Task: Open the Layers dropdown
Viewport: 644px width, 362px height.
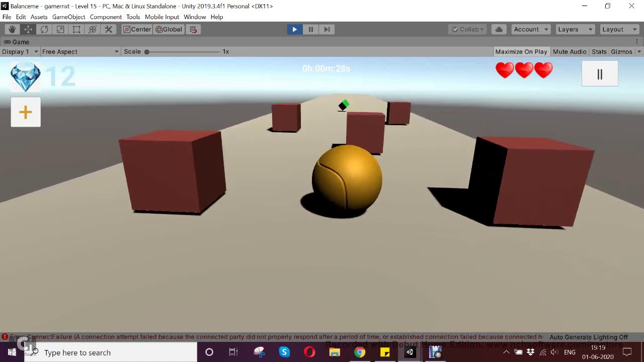Action: pyautogui.click(x=575, y=29)
